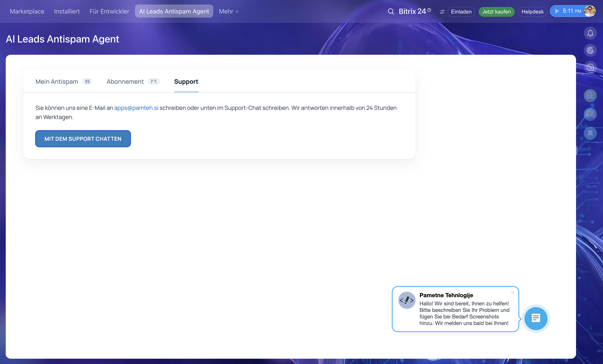The height and width of the screenshot is (364, 603).
Task: Open the Installiert menu item
Action: [x=67, y=11]
